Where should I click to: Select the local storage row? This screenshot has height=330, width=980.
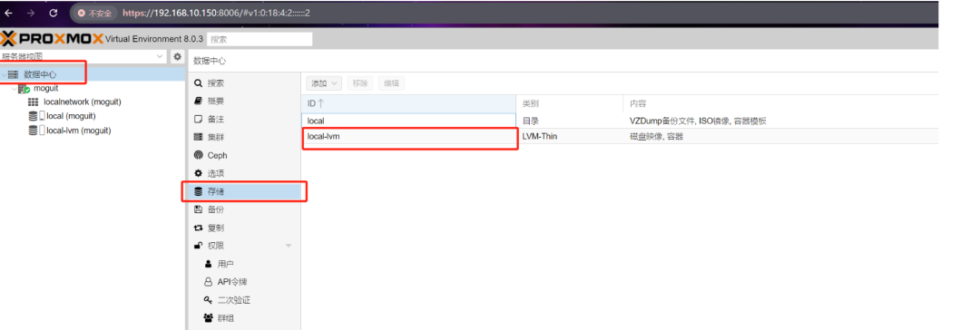click(x=620, y=121)
